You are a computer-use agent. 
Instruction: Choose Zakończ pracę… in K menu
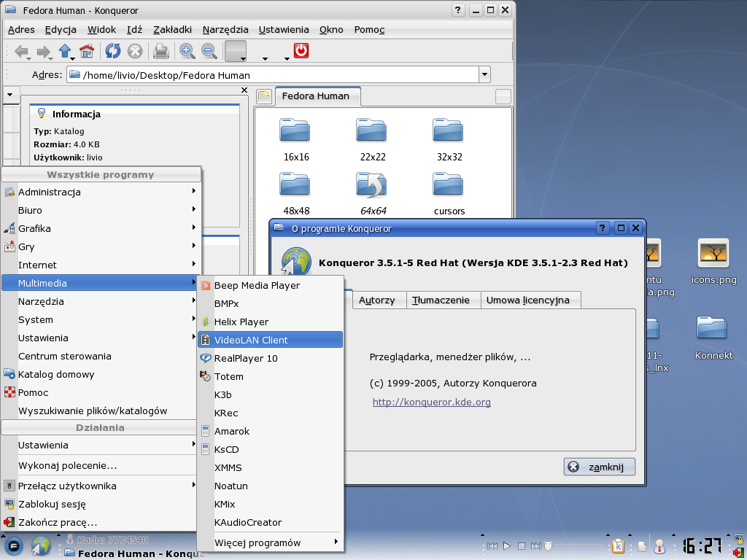pos(99,522)
